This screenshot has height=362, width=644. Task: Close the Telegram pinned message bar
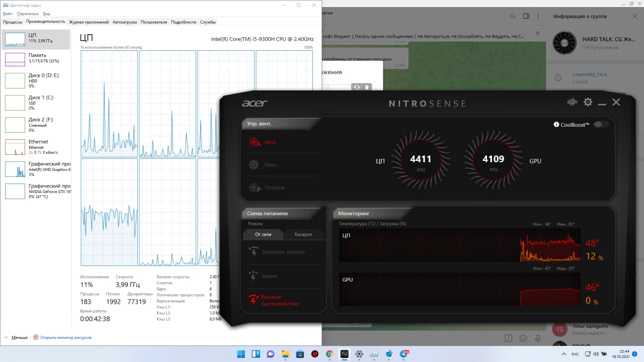click(x=537, y=33)
